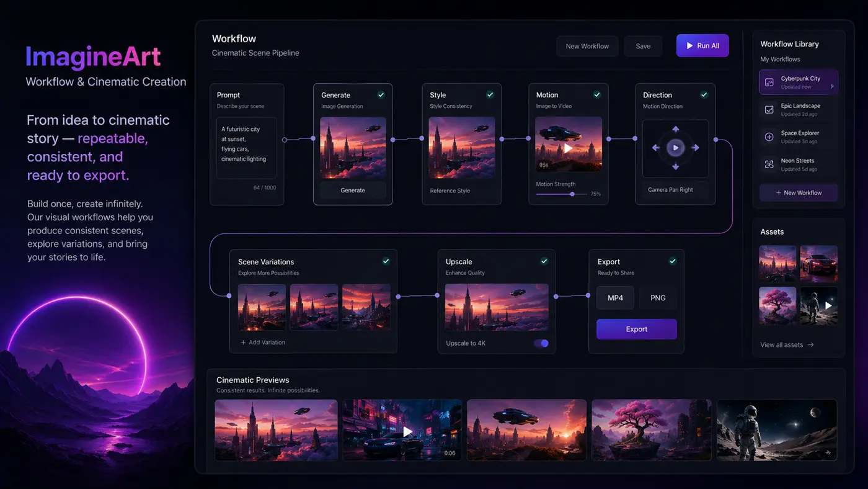868x489 pixels.
Task: Open the sunset city asset thumbnail
Action: (778, 263)
